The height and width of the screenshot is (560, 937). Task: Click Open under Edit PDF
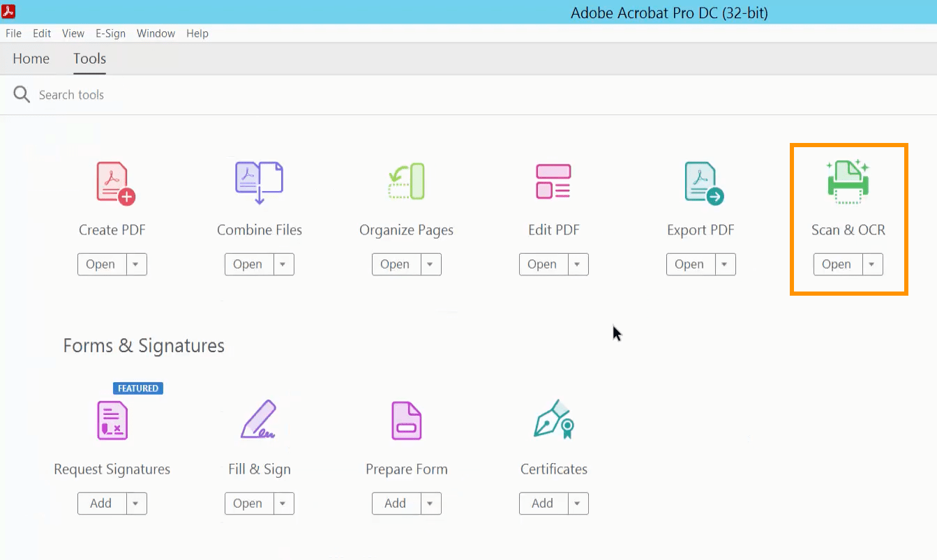pyautogui.click(x=543, y=264)
